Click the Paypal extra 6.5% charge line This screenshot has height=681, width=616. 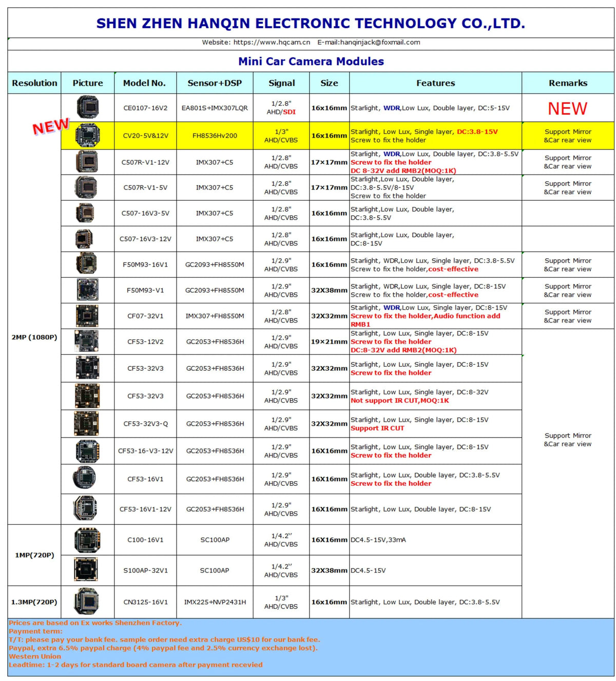pyautogui.click(x=163, y=648)
